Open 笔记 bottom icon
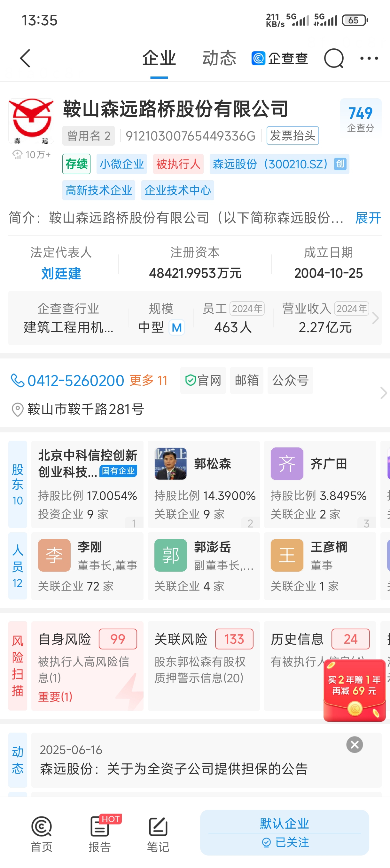Screen dimensions: 390x868 click(158, 833)
